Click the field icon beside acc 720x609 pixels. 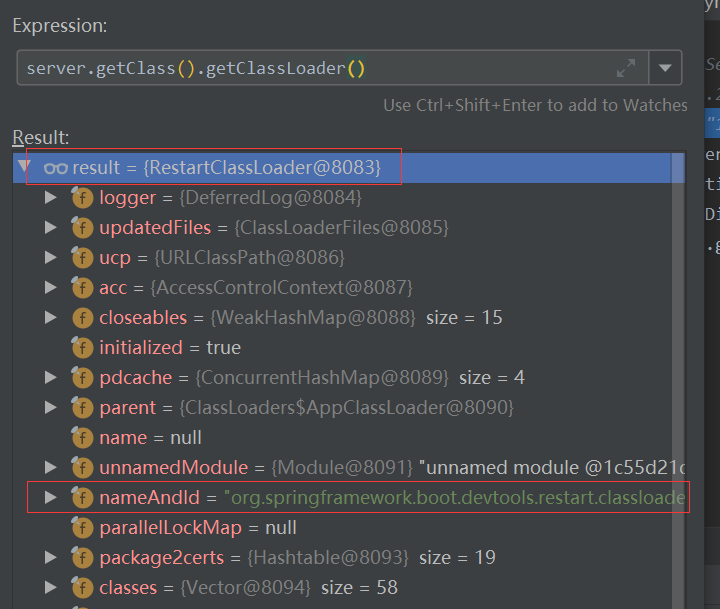[82, 288]
